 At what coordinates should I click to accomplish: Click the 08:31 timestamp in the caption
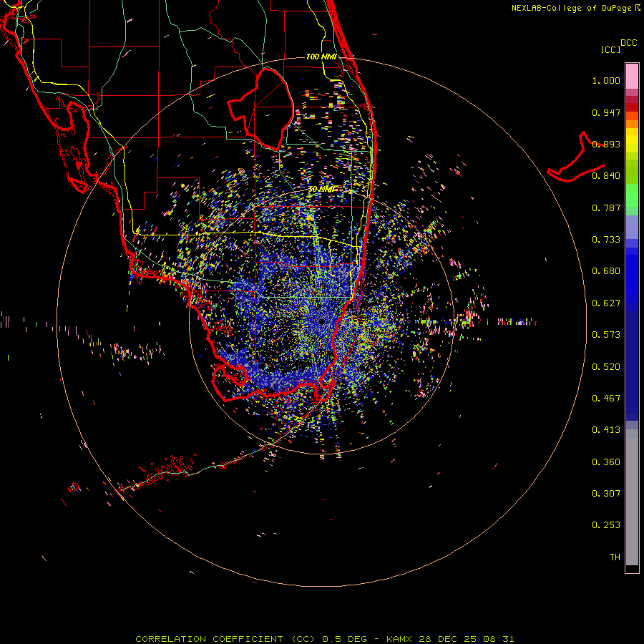(x=498, y=639)
